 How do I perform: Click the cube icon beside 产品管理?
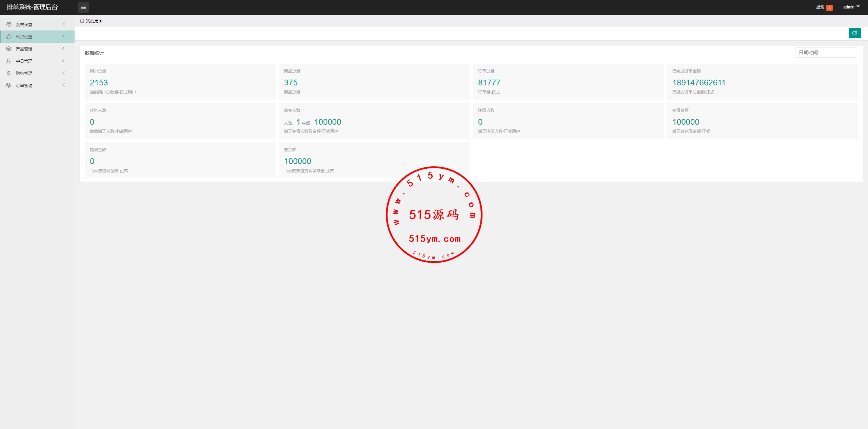[x=9, y=49]
